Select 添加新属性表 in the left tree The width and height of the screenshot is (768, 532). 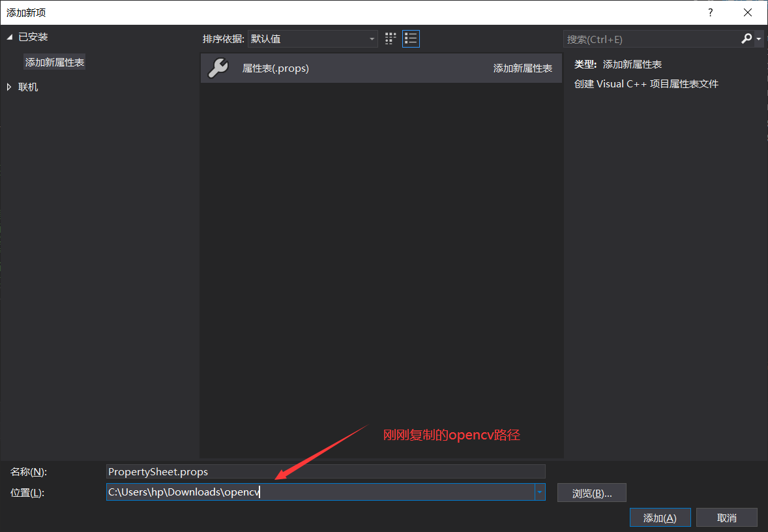click(54, 62)
